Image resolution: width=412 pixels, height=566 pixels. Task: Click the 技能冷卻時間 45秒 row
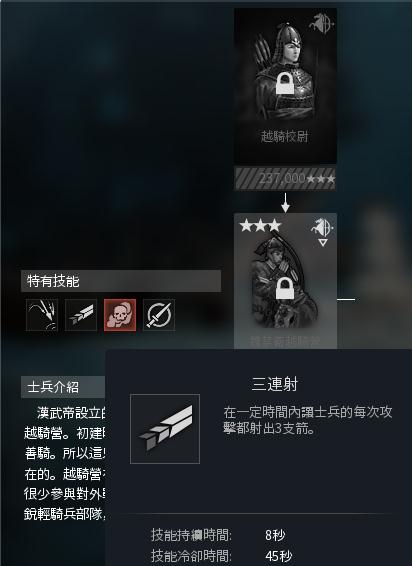[221, 556]
